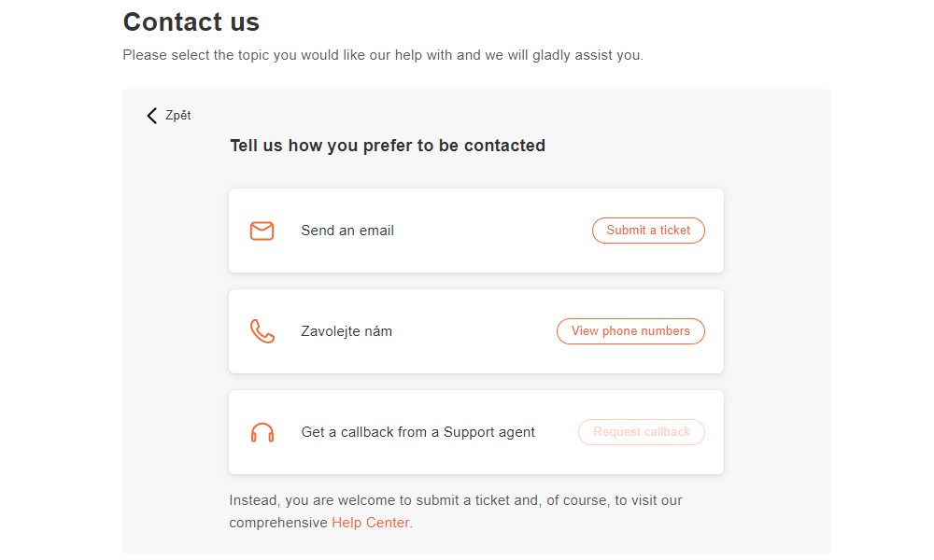
Task: Click the Request callback button
Action: point(642,432)
